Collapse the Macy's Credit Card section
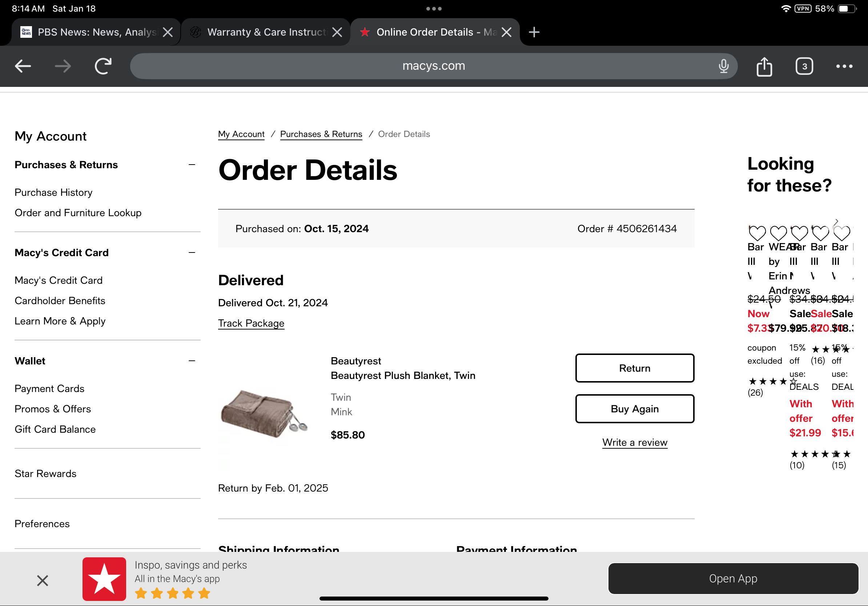 [192, 252]
